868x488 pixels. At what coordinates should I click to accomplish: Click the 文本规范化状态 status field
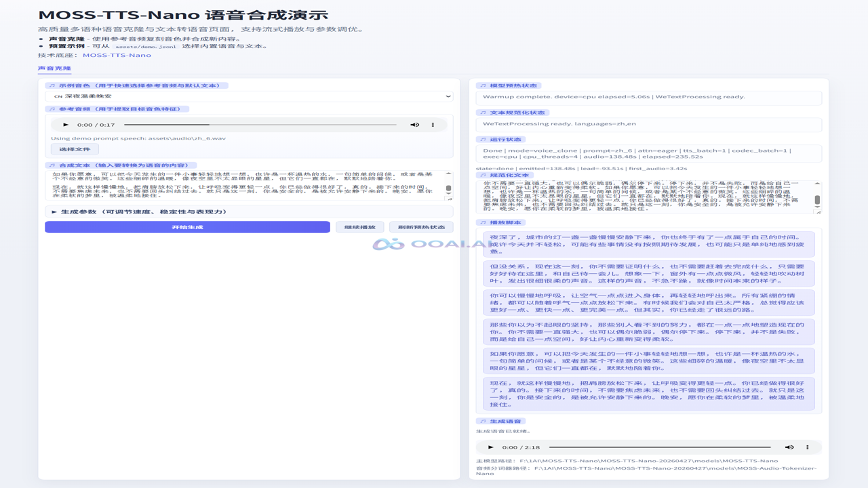pyautogui.click(x=649, y=124)
